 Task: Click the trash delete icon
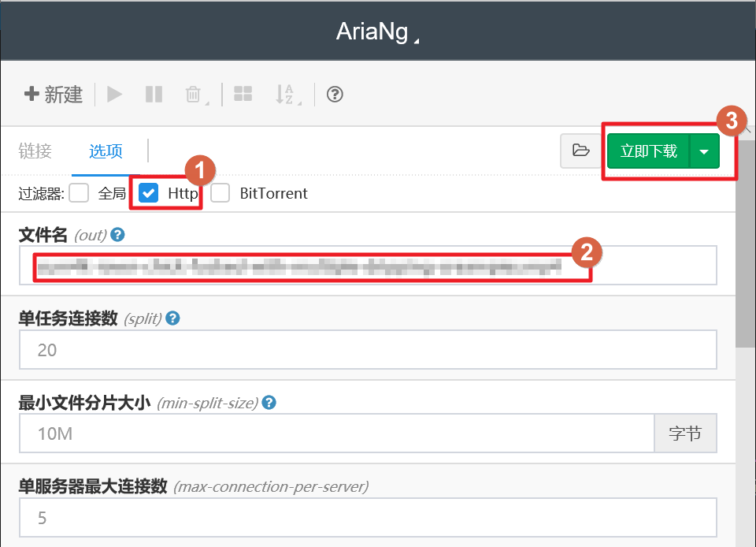click(194, 95)
